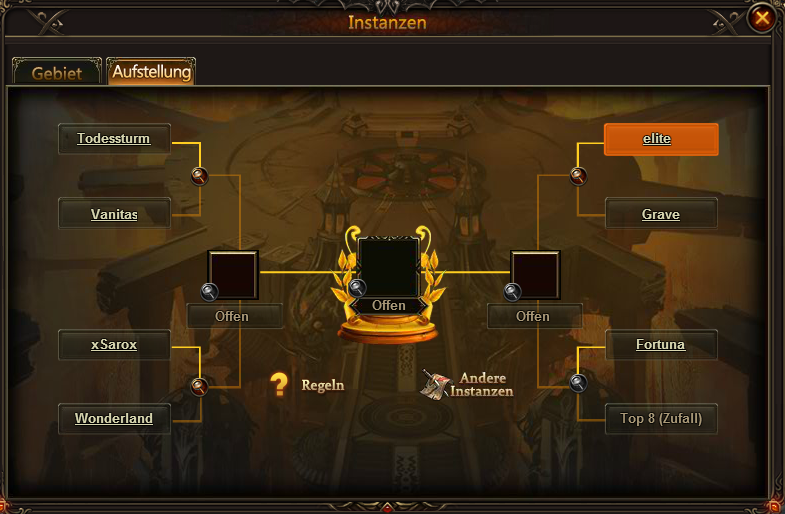Screen dimensions: 785x514
Task: Click magnifier on the golden trophy slot
Action: coord(357,288)
